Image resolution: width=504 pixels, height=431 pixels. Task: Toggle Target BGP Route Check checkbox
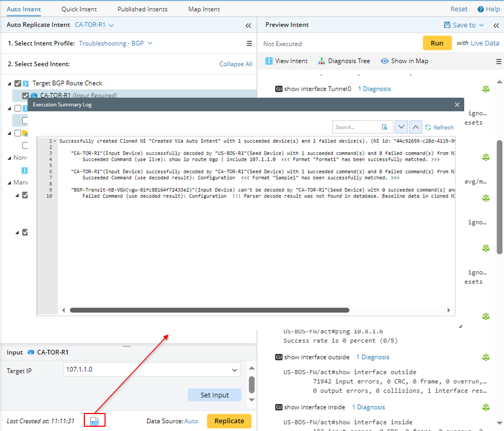pyautogui.click(x=18, y=83)
